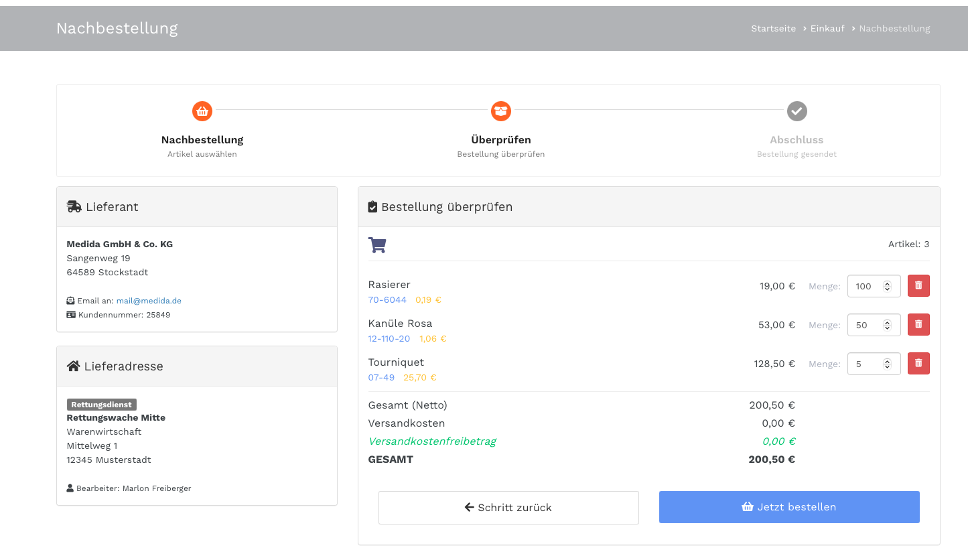Click into the Rasierer Menge field
The image size is (968, 560).
864,286
